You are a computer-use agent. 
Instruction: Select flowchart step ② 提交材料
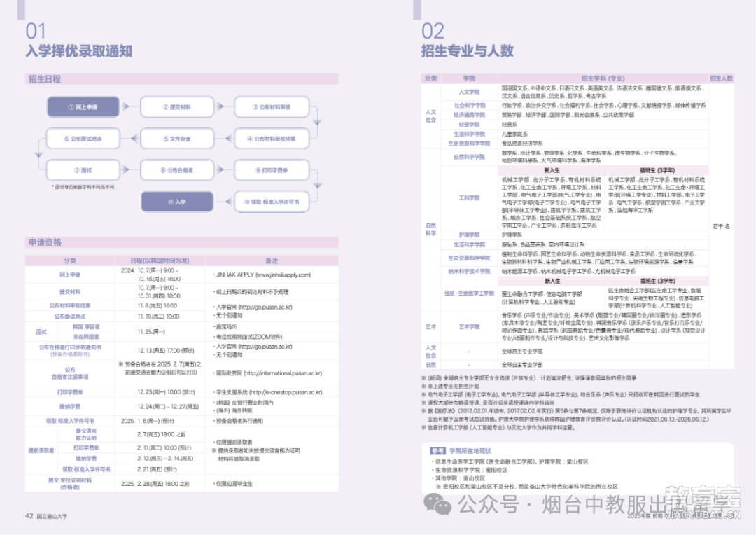[177, 106]
